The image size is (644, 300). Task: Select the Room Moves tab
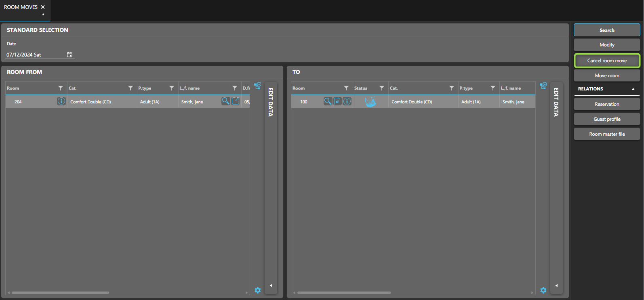[21, 7]
